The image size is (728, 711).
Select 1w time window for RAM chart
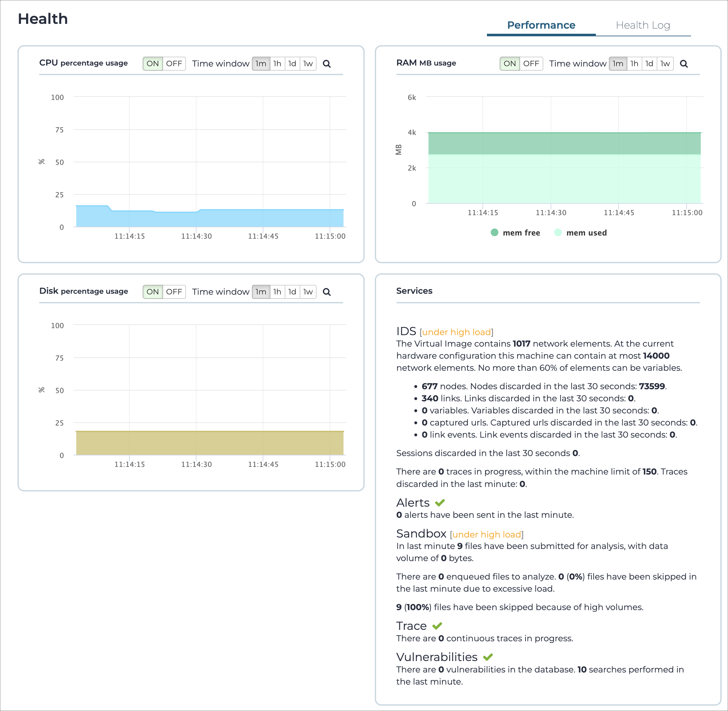[x=665, y=63]
